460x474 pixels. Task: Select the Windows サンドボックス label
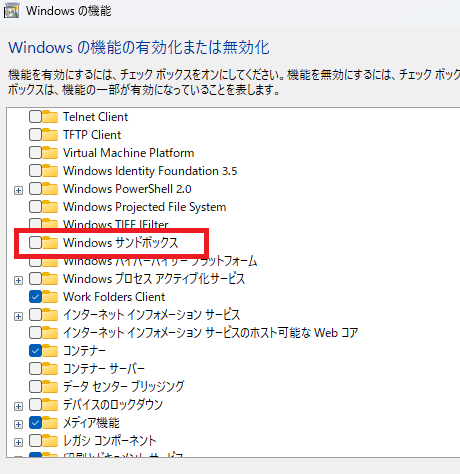pyautogui.click(x=121, y=243)
